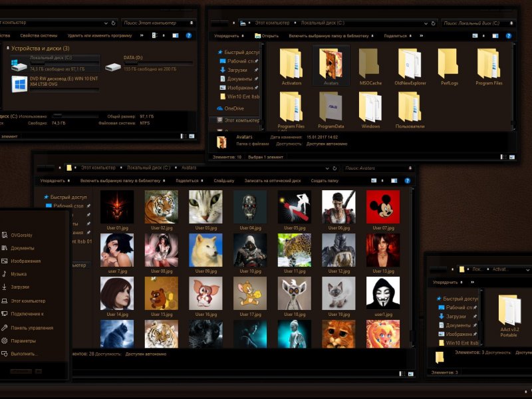The width and height of the screenshot is (532, 399).
Task: Open OVGorskiy user folder from Start menu
Action: [x=17, y=235]
